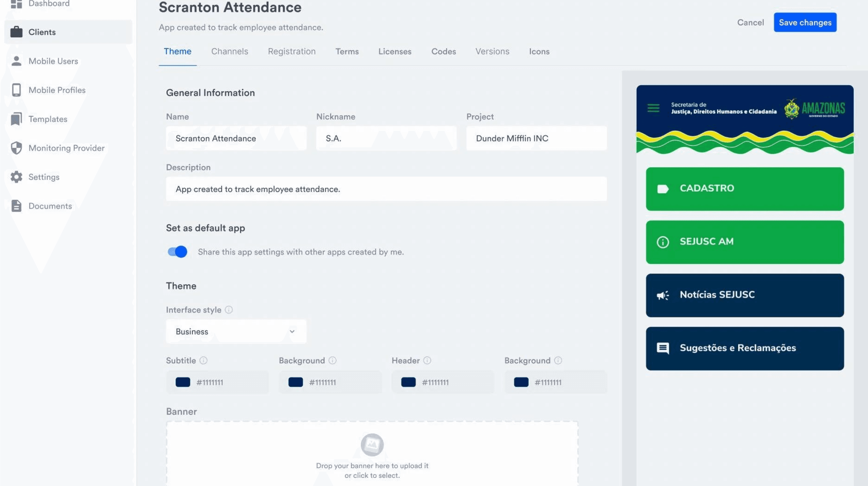
Task: Expand the Interface style Business dropdown
Action: 236,332
